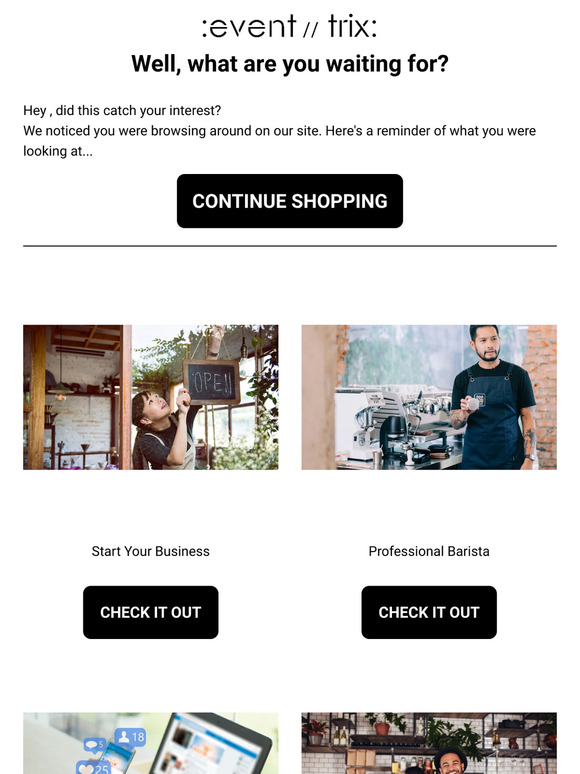This screenshot has width=580, height=774.
Task: Check It Out under Professional Barista
Action: pyautogui.click(x=429, y=612)
